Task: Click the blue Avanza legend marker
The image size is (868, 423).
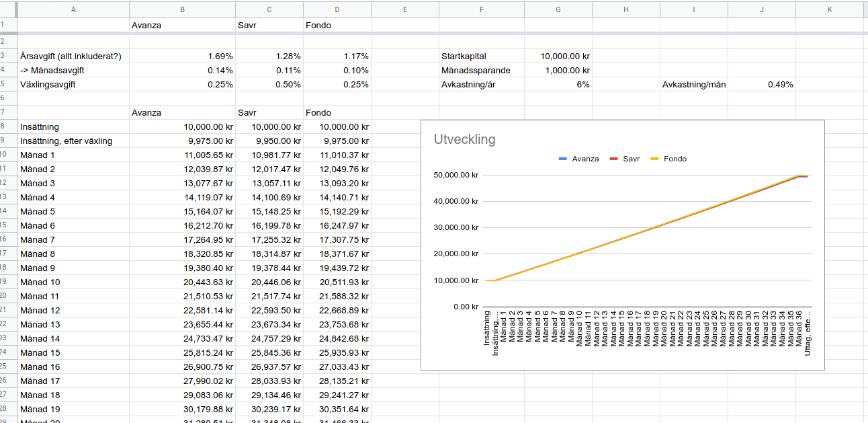Action: pos(563,159)
